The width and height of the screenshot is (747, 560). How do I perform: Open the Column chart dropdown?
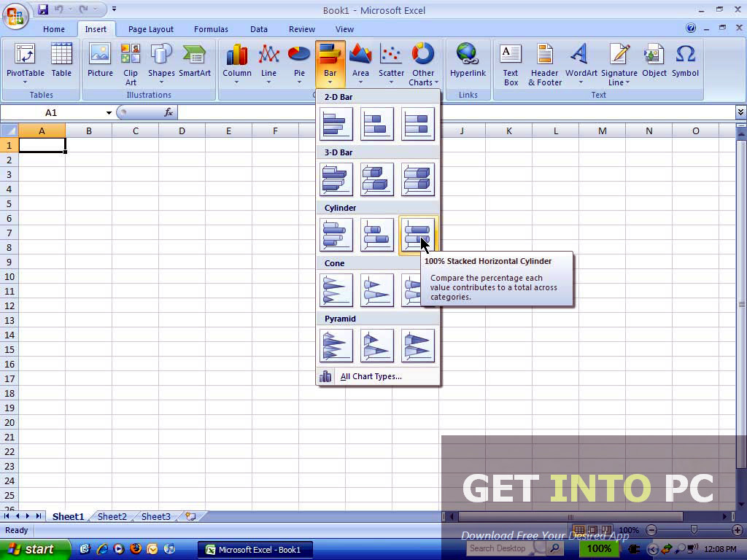[237, 64]
